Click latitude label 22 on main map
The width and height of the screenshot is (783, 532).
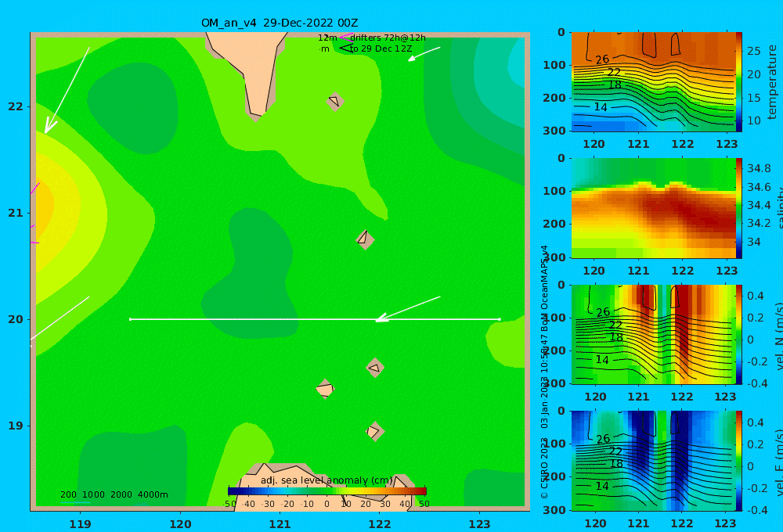pos(15,106)
